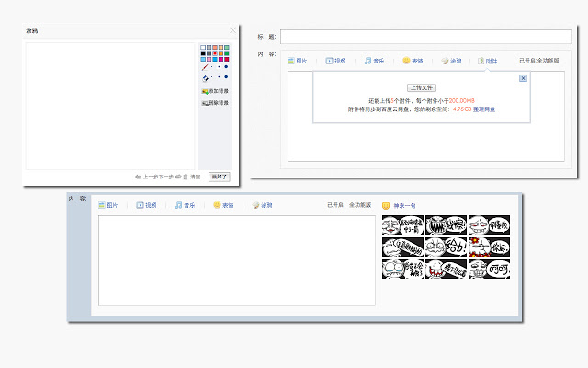Image resolution: width=588 pixels, height=368 pixels.
Task: Pick the orange color swatch in the second row
Action: 220,53
